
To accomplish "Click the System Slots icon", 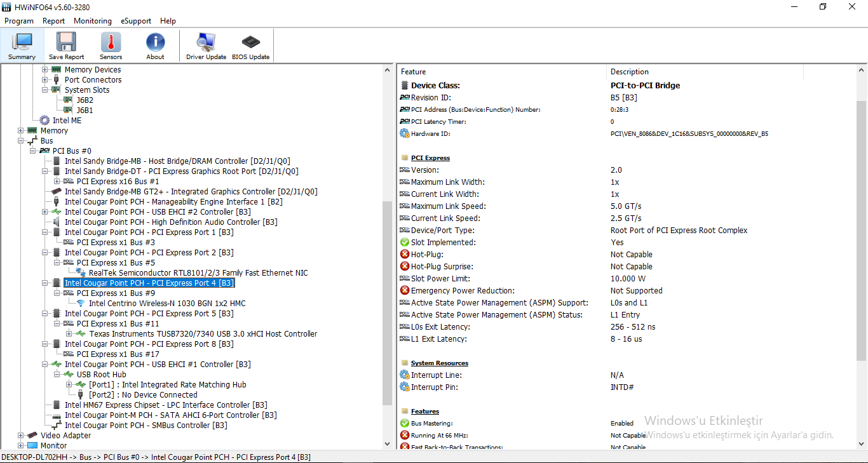I will 56,90.
